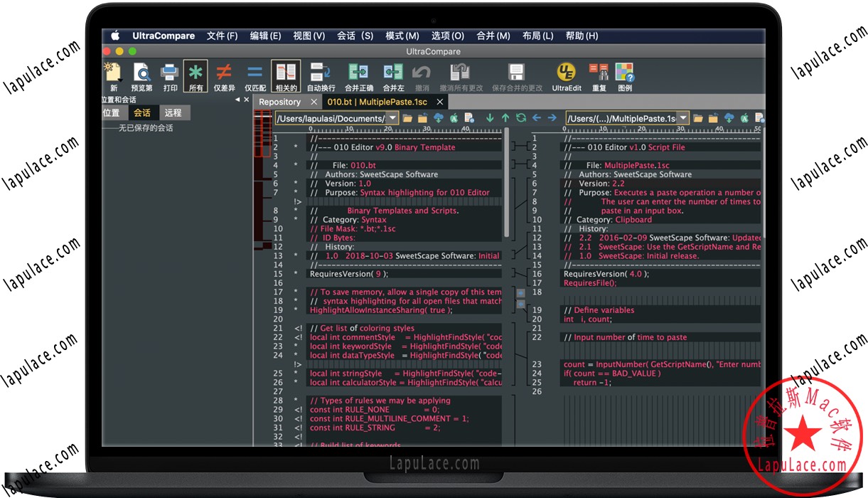Viewport: 868px width, 498px height.
Task: Open the Apple system menu
Action: 114,36
